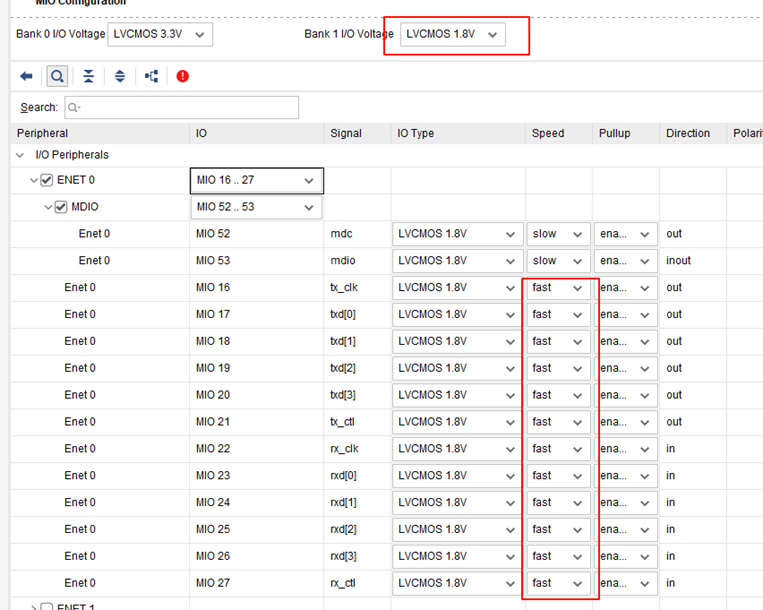This screenshot has width=763, height=610.
Task: Click the hierarchy tree view toolbar icon
Action: (x=151, y=76)
